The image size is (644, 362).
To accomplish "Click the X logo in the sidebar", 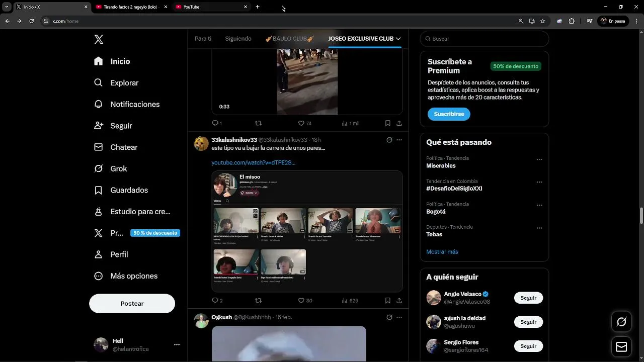I will tap(99, 40).
